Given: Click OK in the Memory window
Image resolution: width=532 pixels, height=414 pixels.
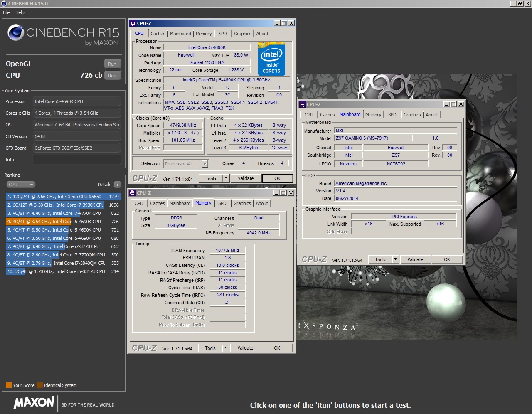Looking at the screenshot, I should click(x=277, y=348).
